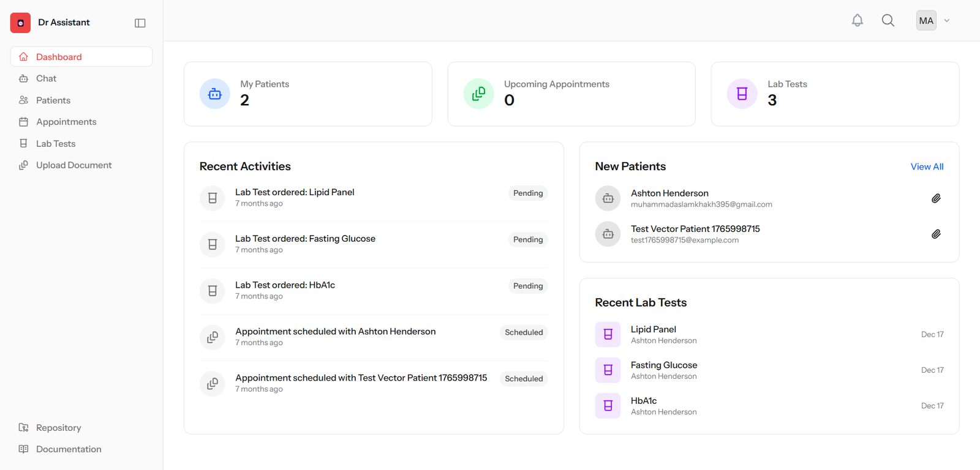Viewport: 980px width, 470px height.
Task: Click the My Patients count 2
Action: [x=244, y=100]
